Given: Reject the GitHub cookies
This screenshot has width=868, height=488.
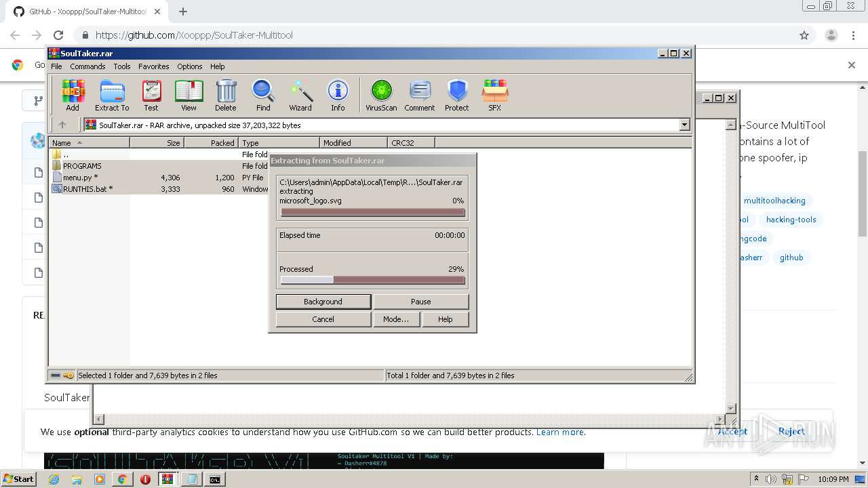Looking at the screenshot, I should (791, 431).
